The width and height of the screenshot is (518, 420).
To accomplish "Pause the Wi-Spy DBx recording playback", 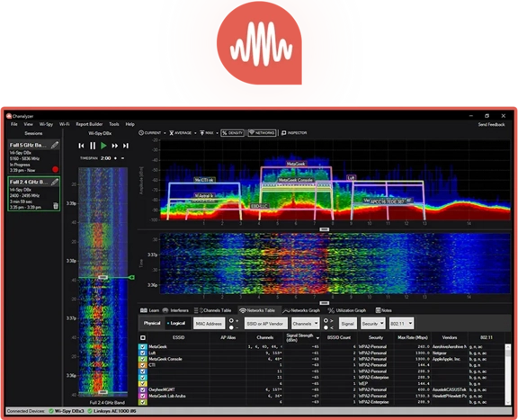I will click(x=93, y=146).
